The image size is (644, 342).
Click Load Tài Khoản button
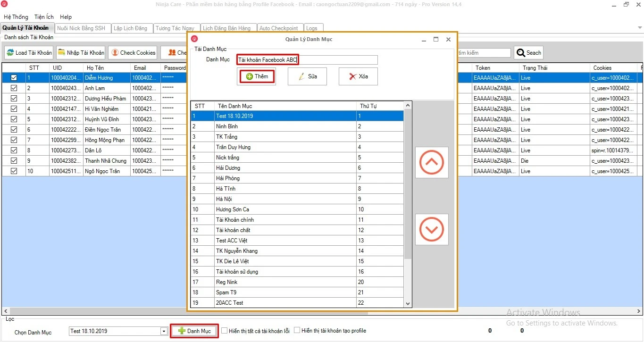pos(29,52)
